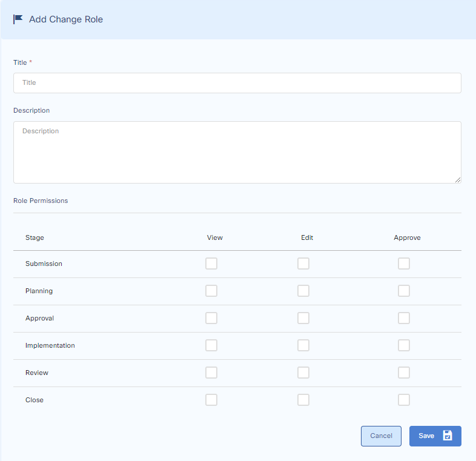The width and height of the screenshot is (476, 461).
Task: Tick Approve checkbox for Submission stage
Action: pos(404,264)
